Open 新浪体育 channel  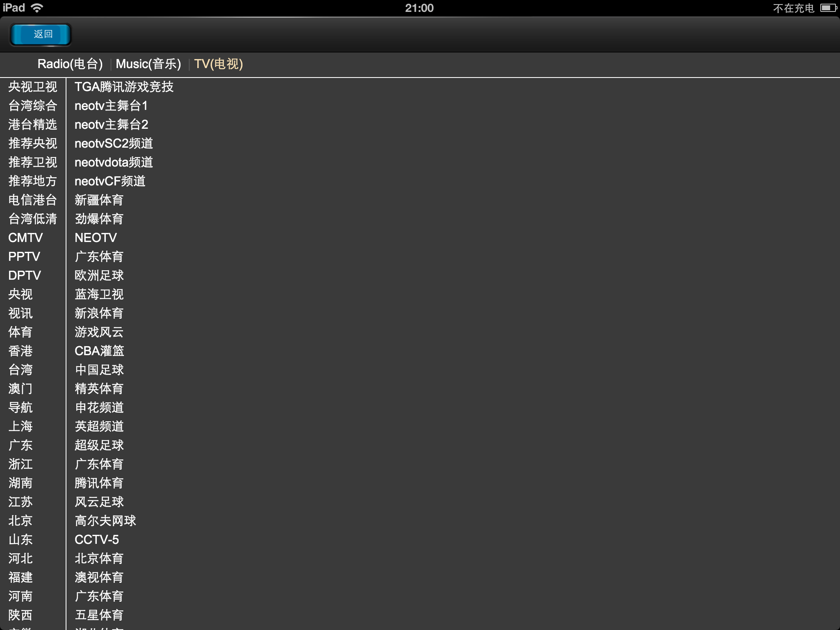[99, 313]
